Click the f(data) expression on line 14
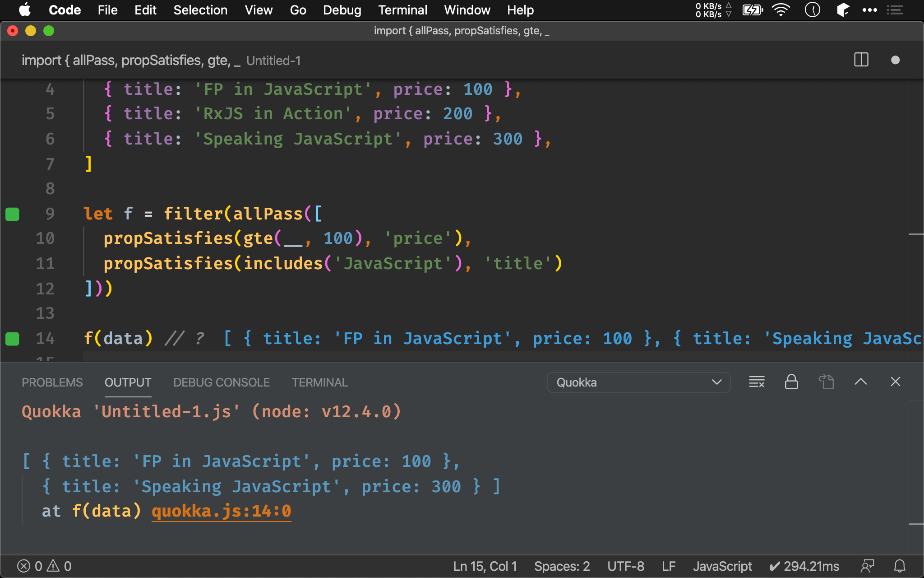The width and height of the screenshot is (924, 578). 118,339
